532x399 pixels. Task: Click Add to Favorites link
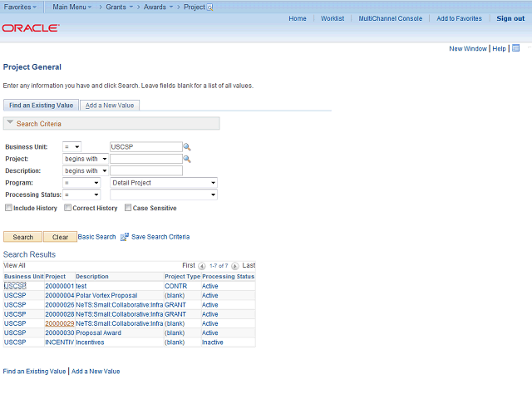tap(459, 18)
